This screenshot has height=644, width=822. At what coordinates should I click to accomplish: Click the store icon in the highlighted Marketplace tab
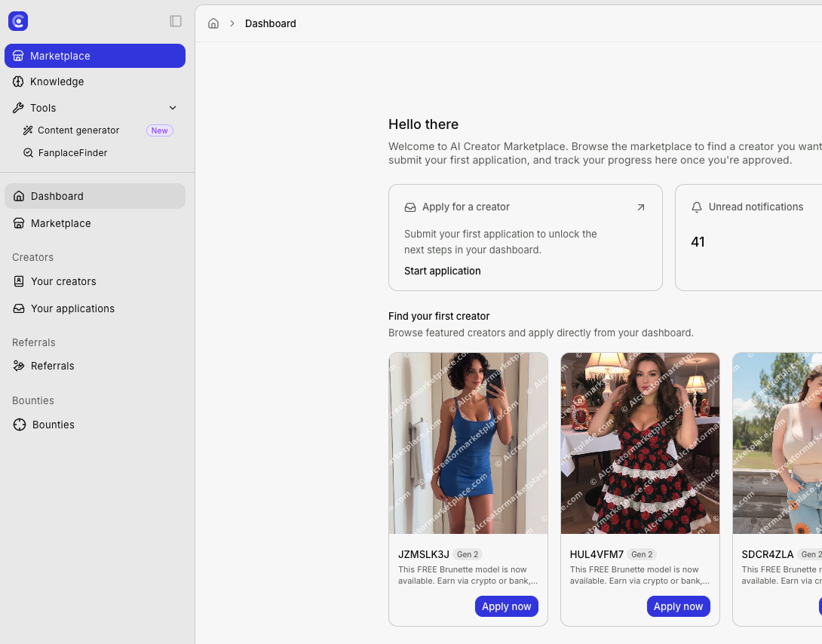18,56
